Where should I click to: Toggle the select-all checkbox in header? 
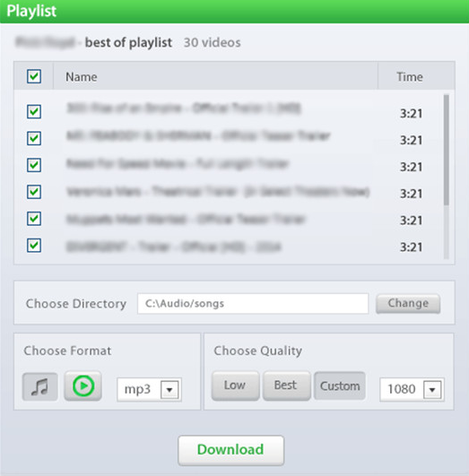coord(34,76)
